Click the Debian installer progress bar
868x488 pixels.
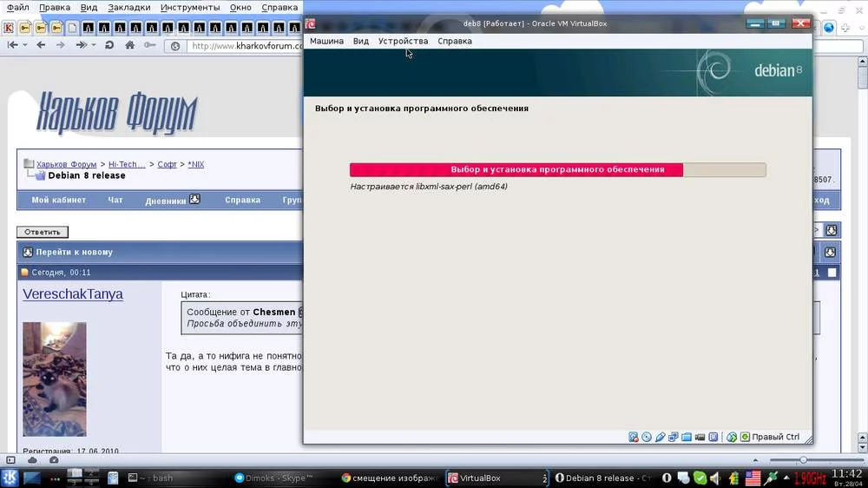click(557, 169)
